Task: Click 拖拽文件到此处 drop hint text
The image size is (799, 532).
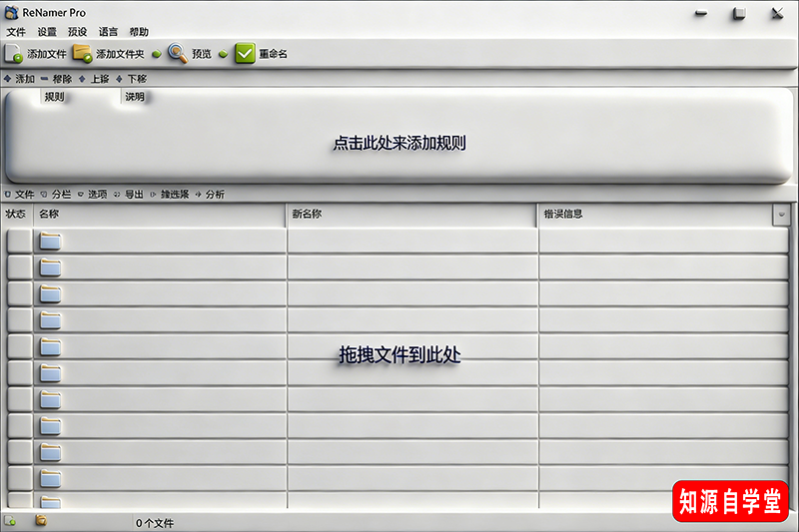Action: pyautogui.click(x=400, y=355)
